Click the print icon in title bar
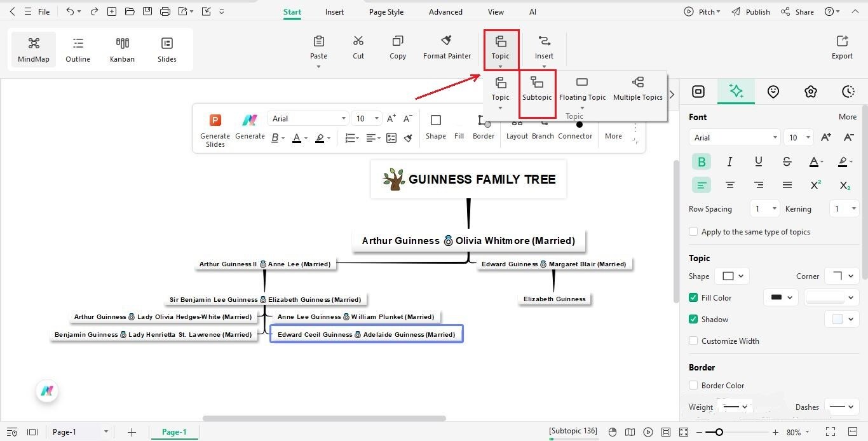 pyautogui.click(x=165, y=11)
